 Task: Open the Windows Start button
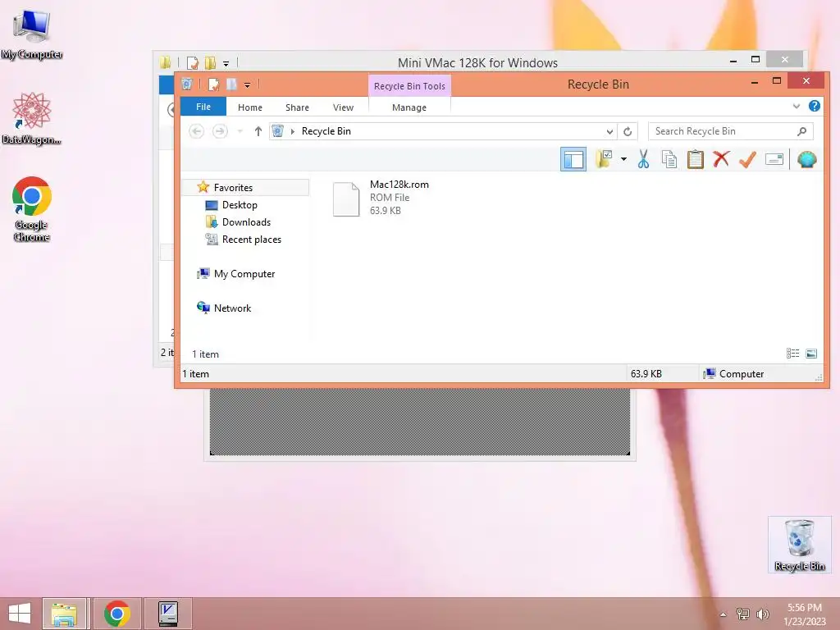[x=20, y=614]
